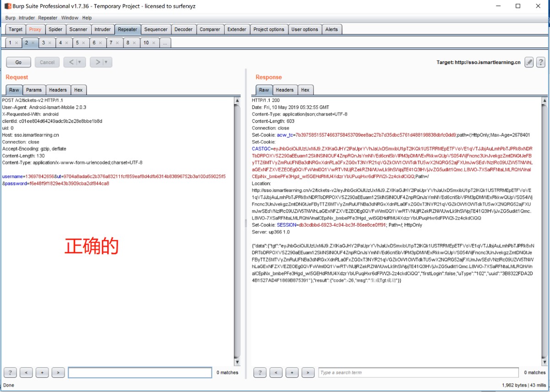Switch to the Intruder tool tab

click(x=102, y=29)
